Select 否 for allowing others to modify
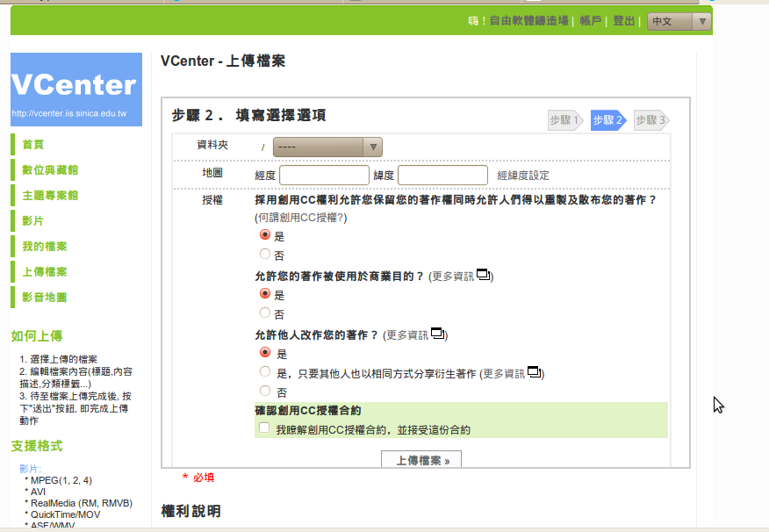This screenshot has width=769, height=532. pyautogui.click(x=265, y=392)
